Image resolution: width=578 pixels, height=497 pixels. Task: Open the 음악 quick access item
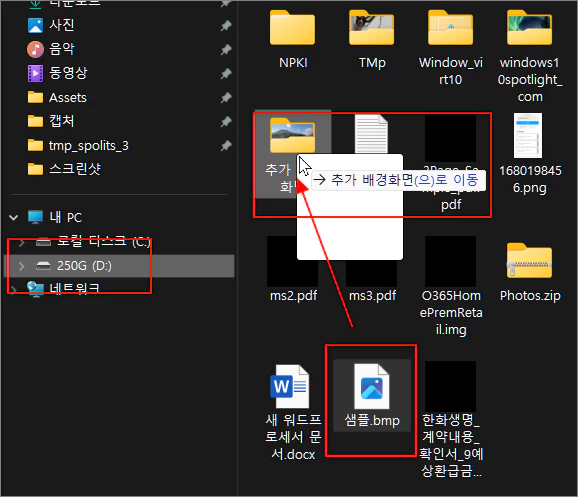pyautogui.click(x=51, y=49)
